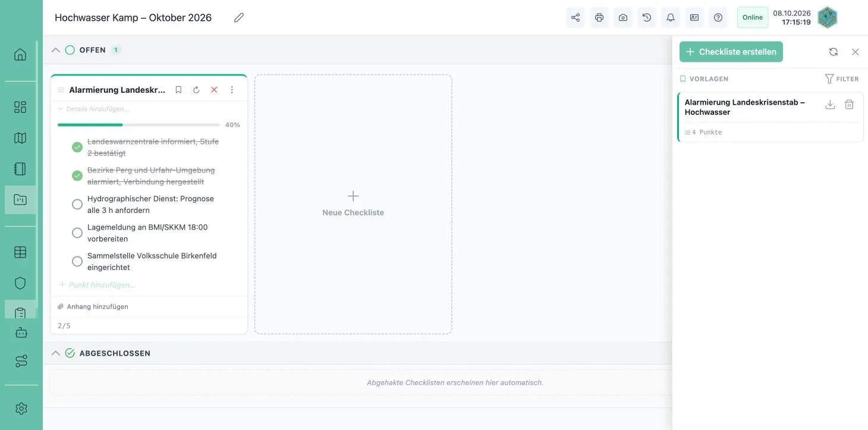868x430 pixels.
Task: Open the FILTER option in templates panel
Action: point(842,79)
